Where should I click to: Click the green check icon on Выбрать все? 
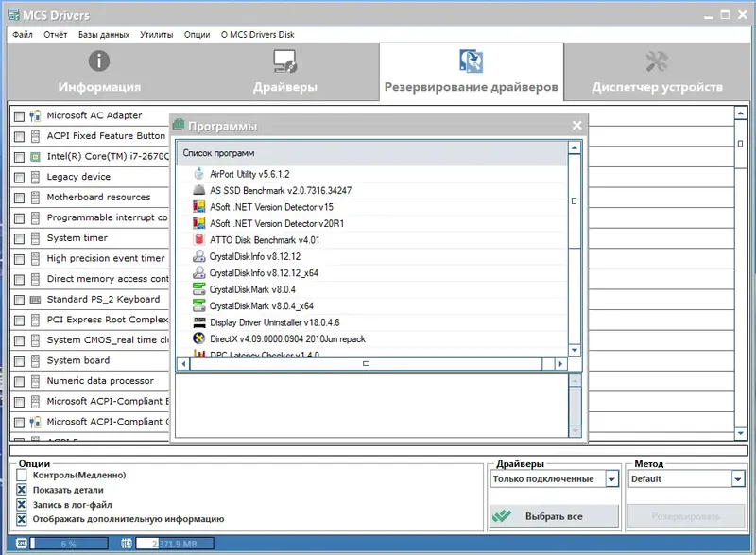502,516
